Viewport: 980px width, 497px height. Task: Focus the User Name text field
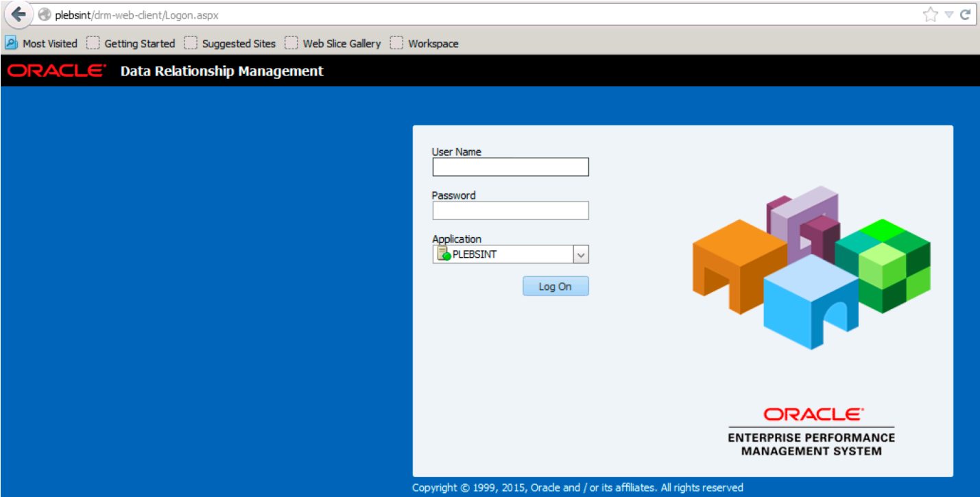tap(510, 167)
